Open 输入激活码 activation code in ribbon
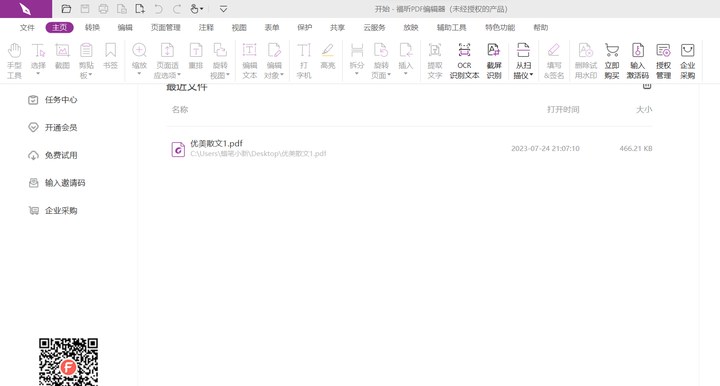The width and height of the screenshot is (720, 386). coord(637,61)
